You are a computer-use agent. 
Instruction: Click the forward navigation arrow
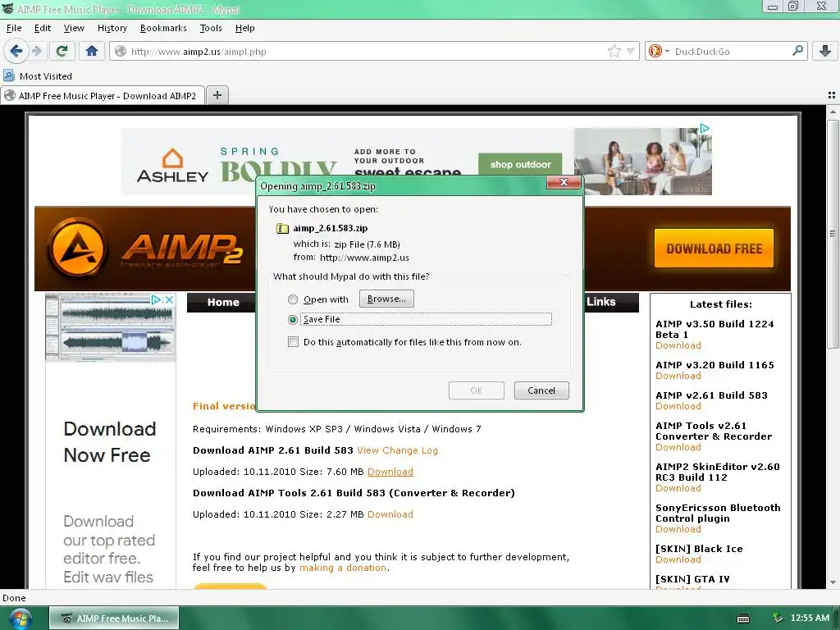[36, 52]
